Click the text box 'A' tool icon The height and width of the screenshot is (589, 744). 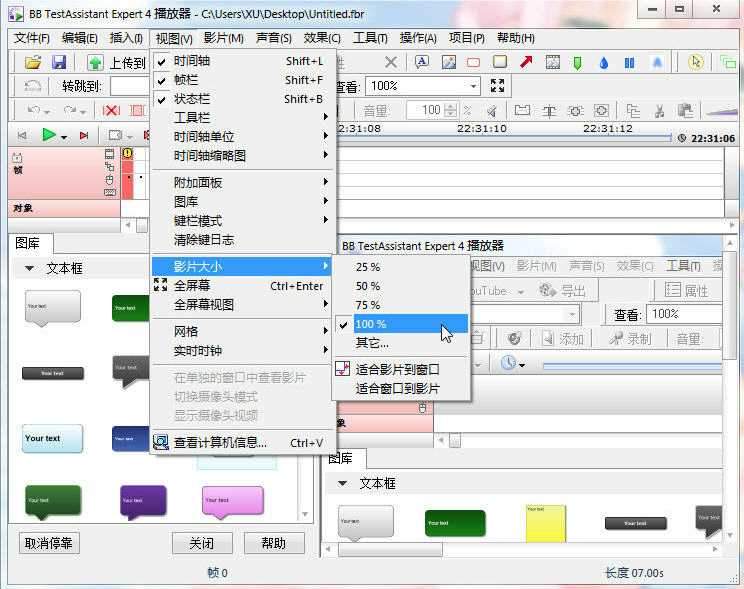[x=421, y=62]
